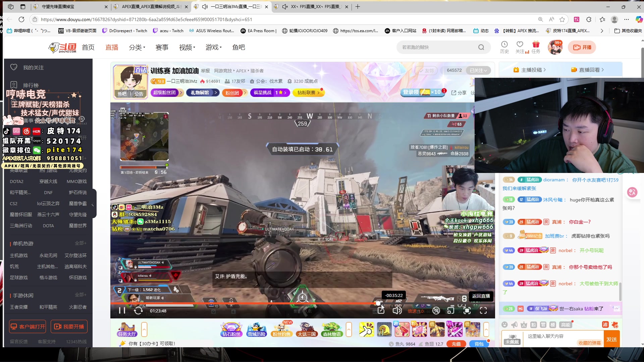Click the 超级粉丝团 super fan club badge
Image resolution: width=644 pixels, height=362 pixels.
(167, 93)
